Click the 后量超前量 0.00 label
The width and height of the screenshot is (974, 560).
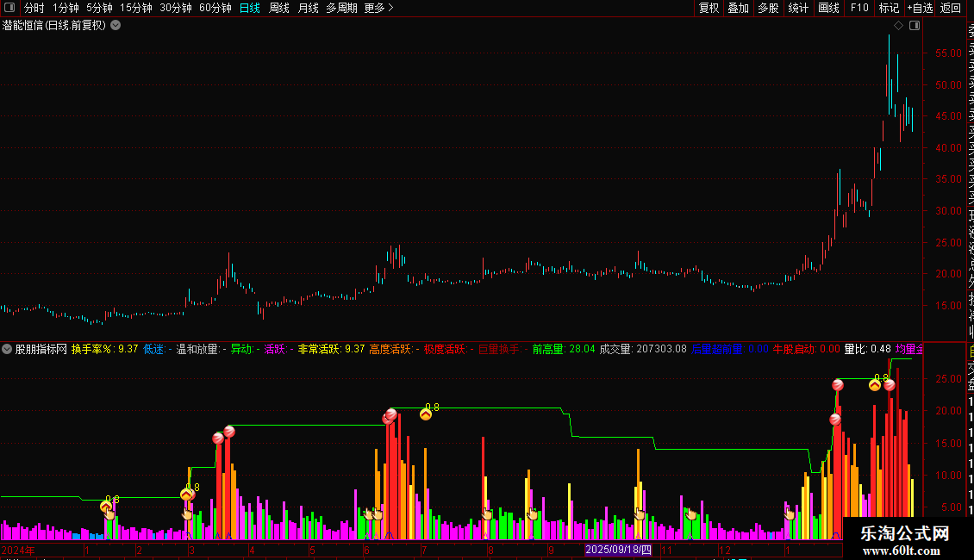pyautogui.click(x=730, y=349)
